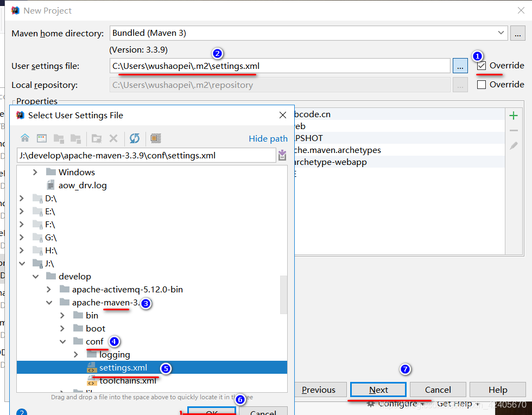Viewport: 532px width, 415px height.
Task: Select the property row ending 'bcode.cn'
Action: (400, 114)
